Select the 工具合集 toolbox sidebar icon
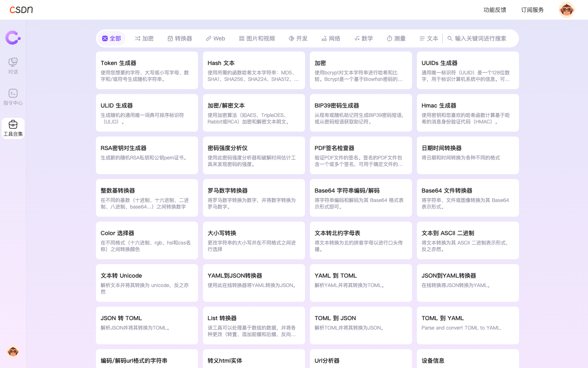The height and width of the screenshot is (368, 588). (13, 128)
